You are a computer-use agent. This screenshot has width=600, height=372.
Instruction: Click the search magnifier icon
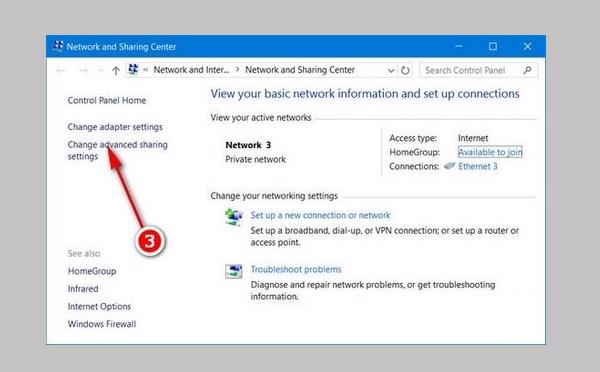tap(527, 70)
